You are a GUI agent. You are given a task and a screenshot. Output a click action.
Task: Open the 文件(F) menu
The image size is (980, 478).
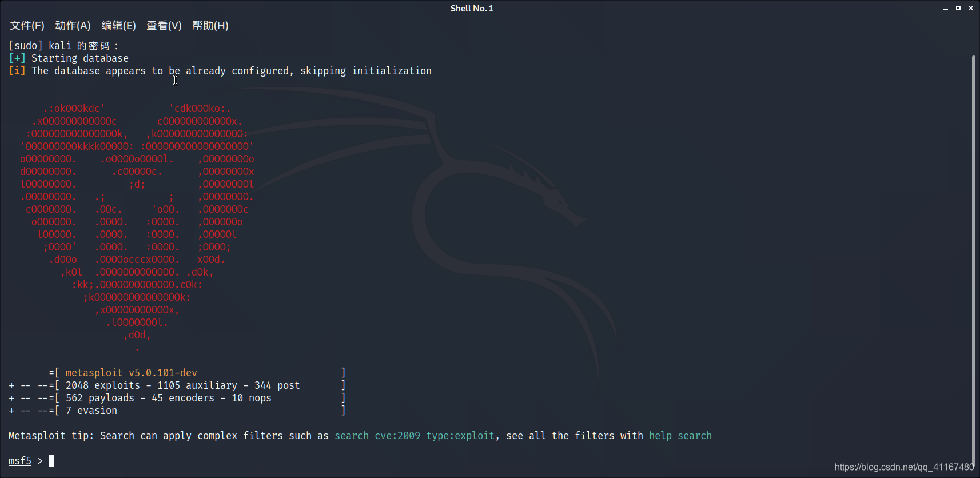27,26
